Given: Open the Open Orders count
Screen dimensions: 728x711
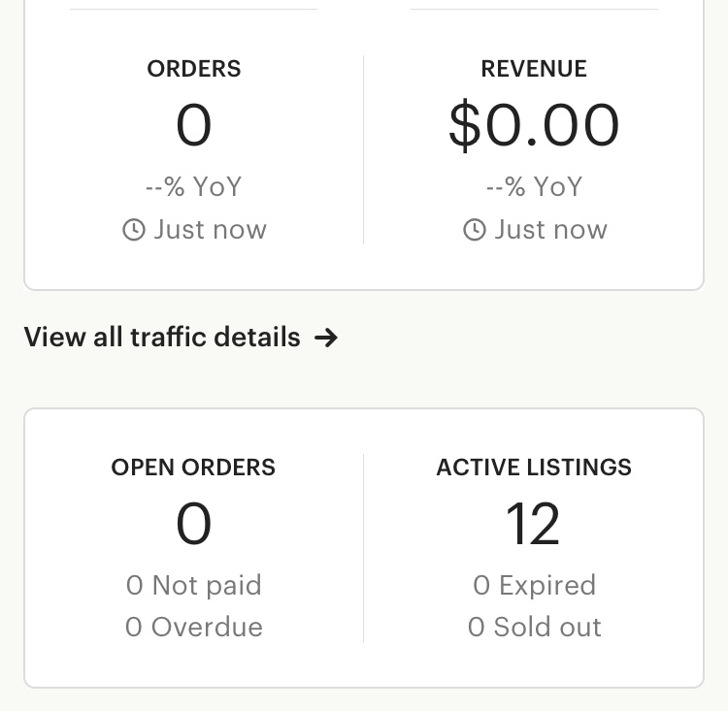Looking at the screenshot, I should click(193, 525).
